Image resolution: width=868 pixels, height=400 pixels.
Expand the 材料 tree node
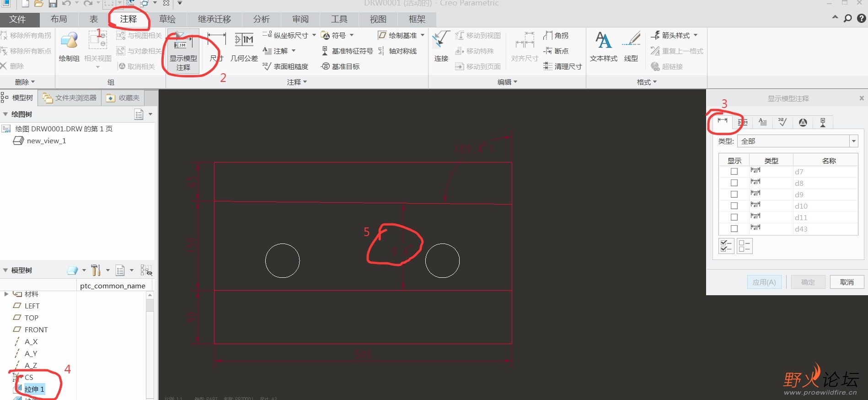(x=6, y=294)
